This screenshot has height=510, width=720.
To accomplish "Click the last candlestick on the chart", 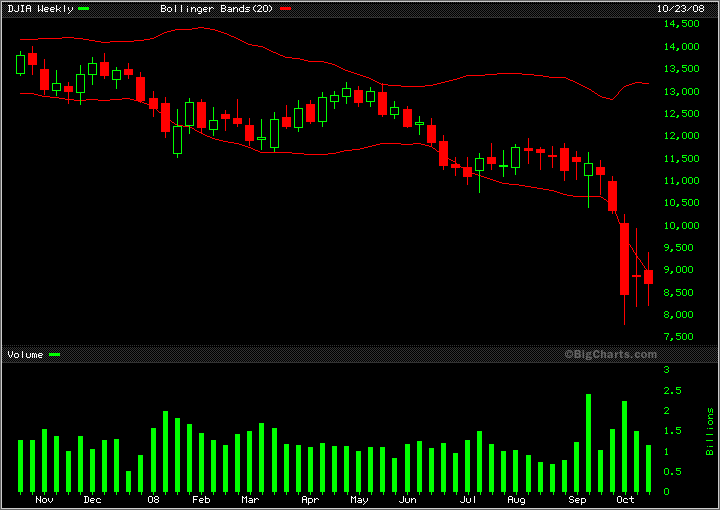I will 648,279.
